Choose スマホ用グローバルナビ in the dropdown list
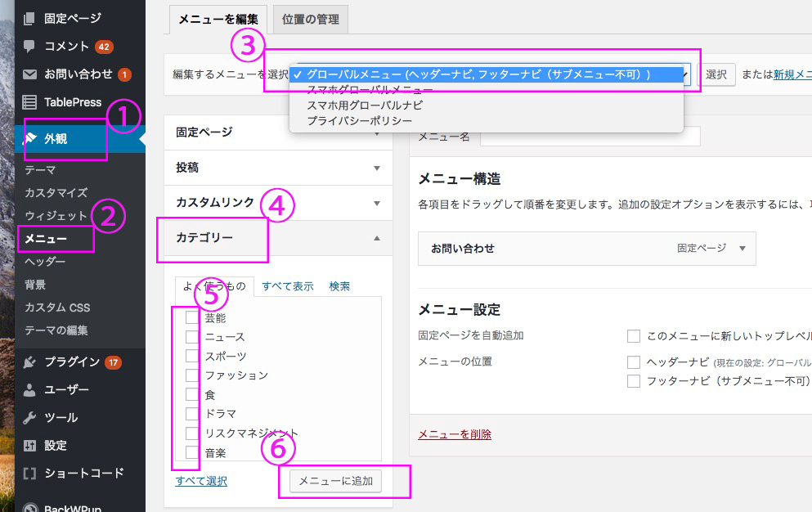 [487, 106]
